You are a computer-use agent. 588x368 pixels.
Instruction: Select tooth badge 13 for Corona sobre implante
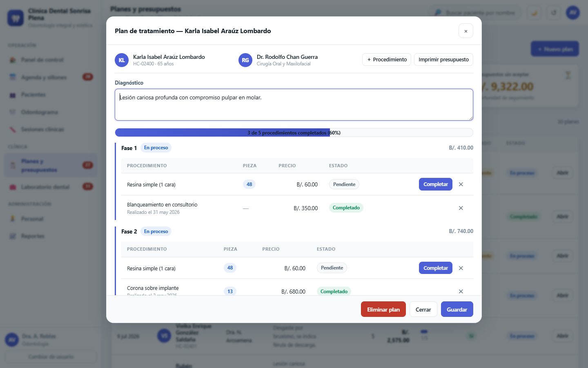230,292
